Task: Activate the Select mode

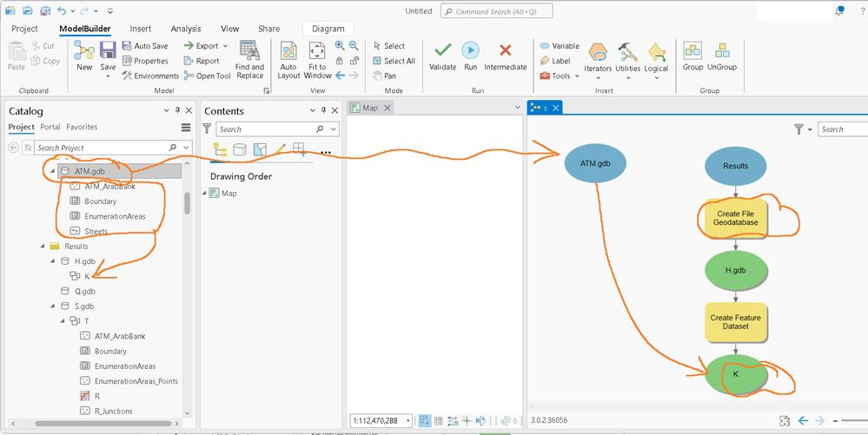Action: pos(388,46)
